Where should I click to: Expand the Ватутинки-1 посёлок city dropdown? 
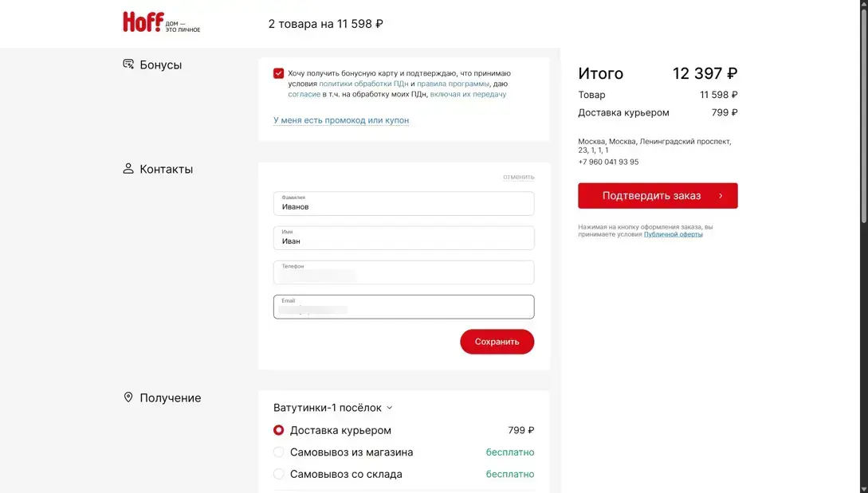point(333,408)
